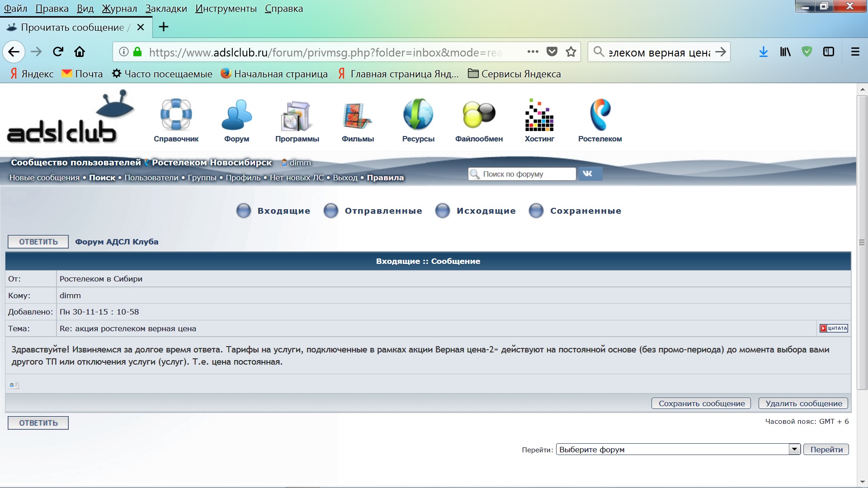Close the Прочитать сообщение tab

click(141, 27)
